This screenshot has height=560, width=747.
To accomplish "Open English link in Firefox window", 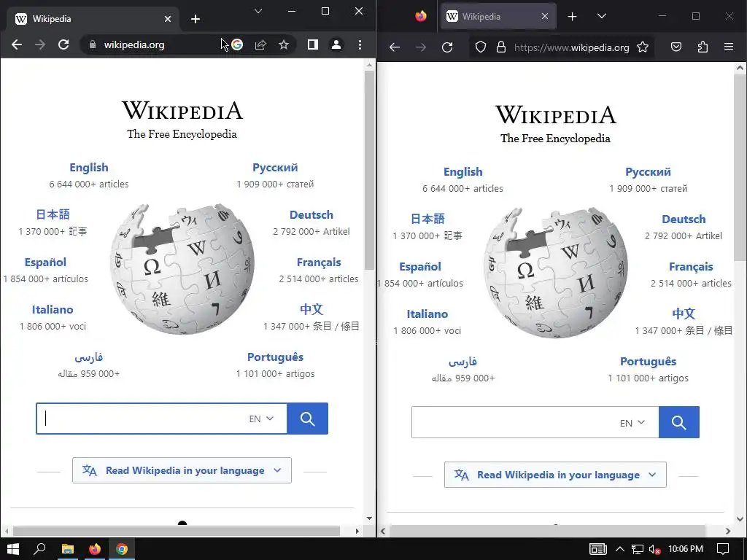I will click(x=463, y=172).
